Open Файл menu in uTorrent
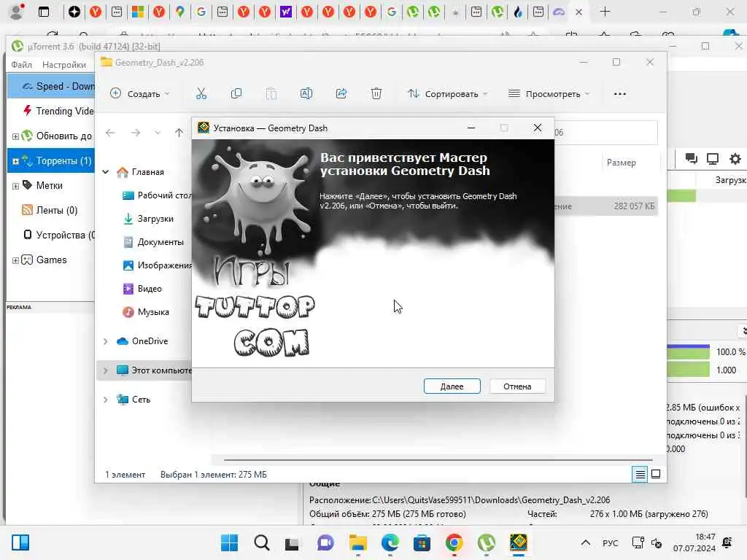The image size is (747, 560). tap(21, 65)
